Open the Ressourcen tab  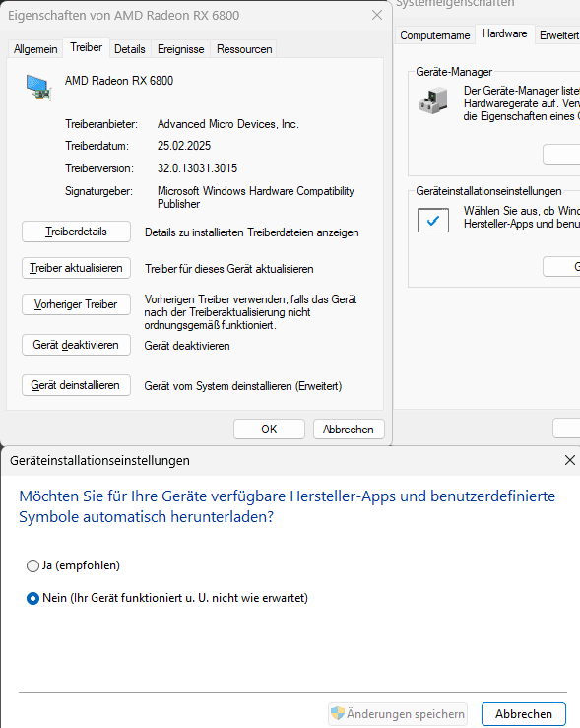pyautogui.click(x=244, y=49)
